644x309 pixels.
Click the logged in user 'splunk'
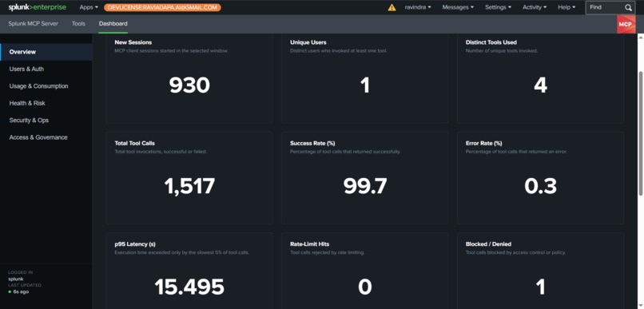[16, 279]
